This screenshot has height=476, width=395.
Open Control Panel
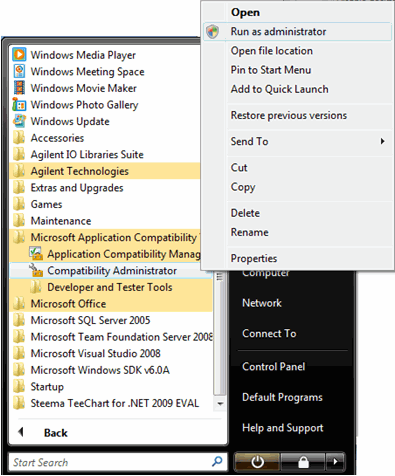click(273, 367)
